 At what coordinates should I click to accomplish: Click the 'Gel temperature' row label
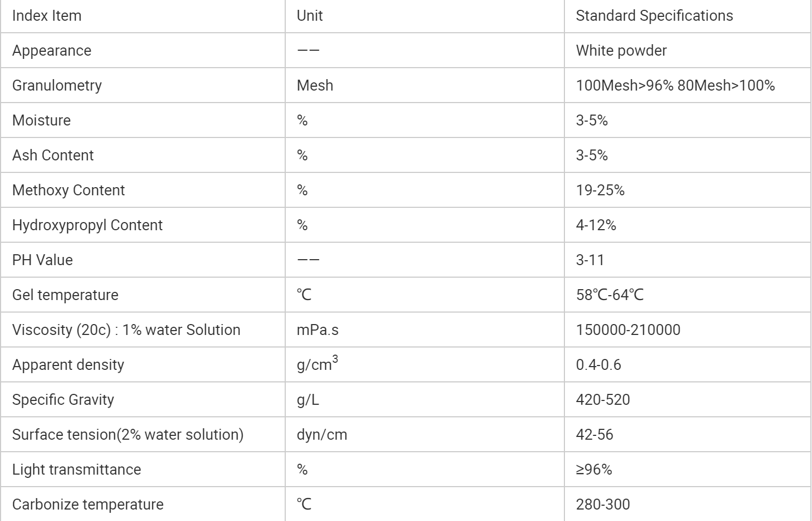[65, 295]
